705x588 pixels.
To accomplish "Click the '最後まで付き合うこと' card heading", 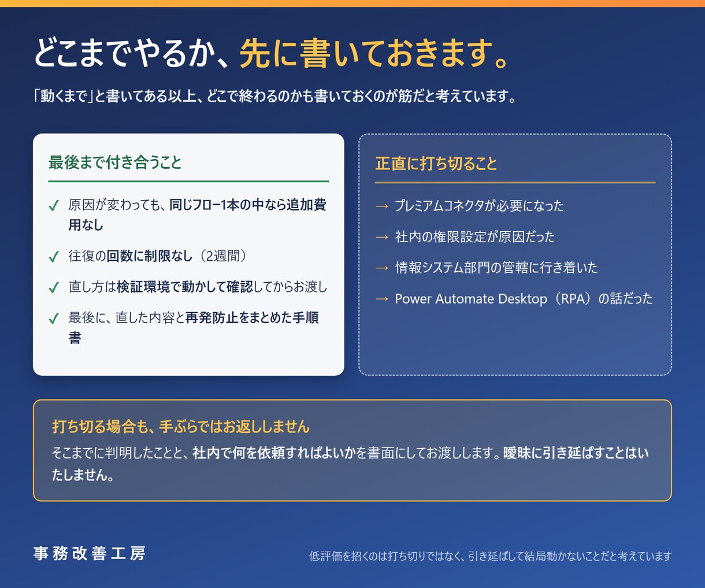I will [115, 162].
